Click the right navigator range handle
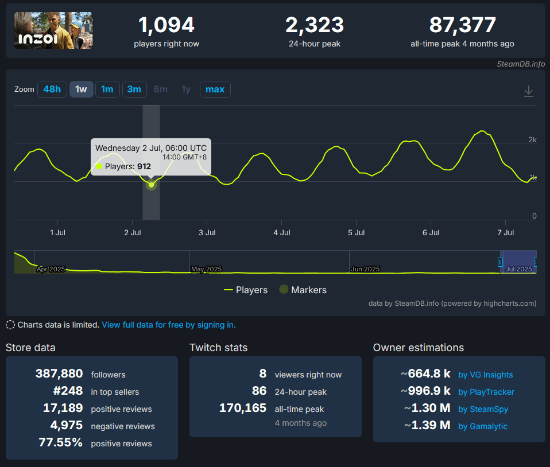The image size is (550, 467). 536,262
